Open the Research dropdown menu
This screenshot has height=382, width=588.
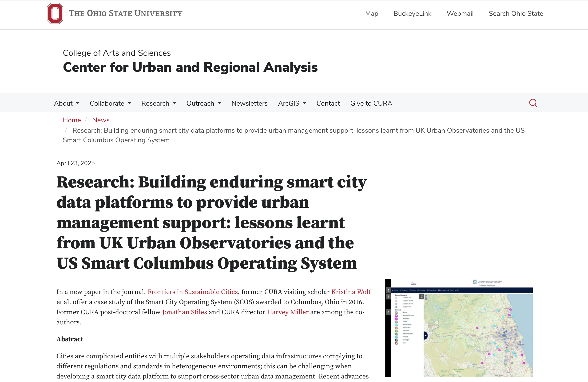click(159, 103)
